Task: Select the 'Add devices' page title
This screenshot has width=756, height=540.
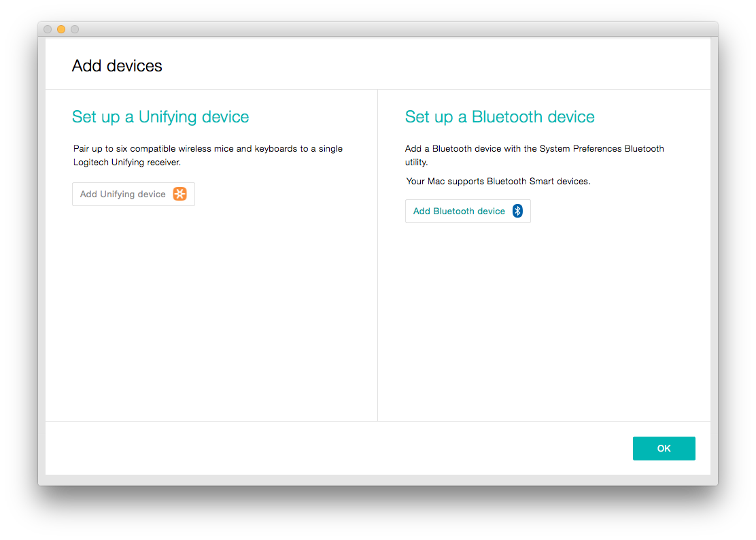Action: coord(117,65)
